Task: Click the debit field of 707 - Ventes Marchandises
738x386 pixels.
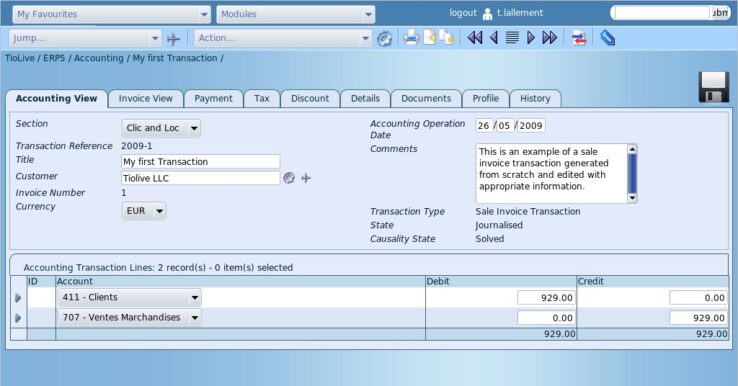Action: [x=546, y=318]
